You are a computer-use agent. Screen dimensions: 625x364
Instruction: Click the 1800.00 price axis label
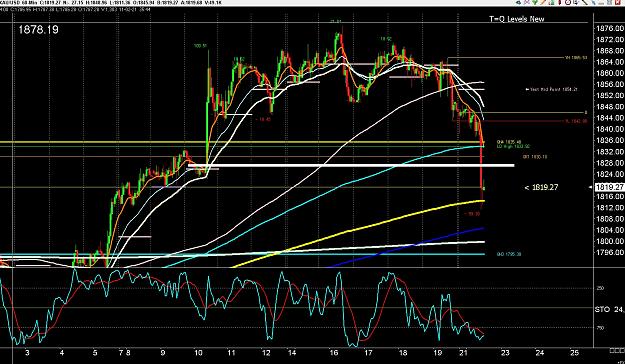point(609,241)
